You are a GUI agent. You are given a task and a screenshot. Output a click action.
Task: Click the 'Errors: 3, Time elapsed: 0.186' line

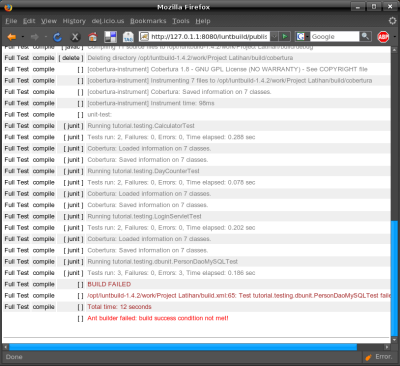tap(171, 273)
